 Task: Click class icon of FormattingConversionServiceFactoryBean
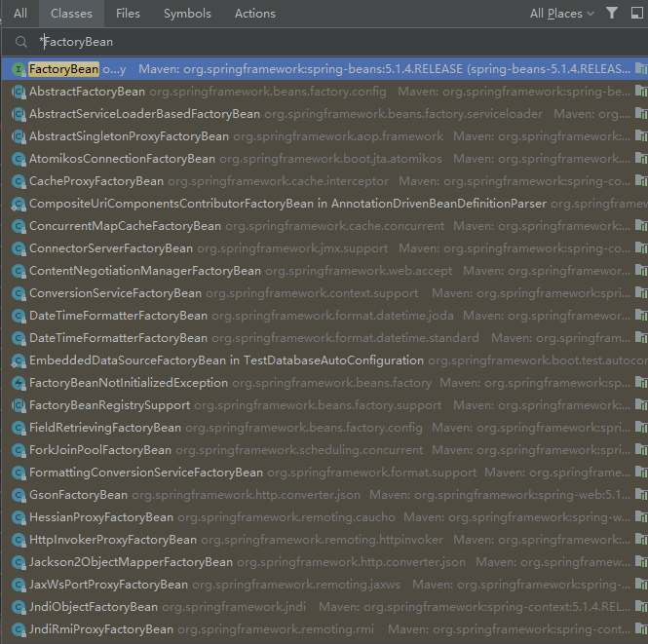coord(19,473)
